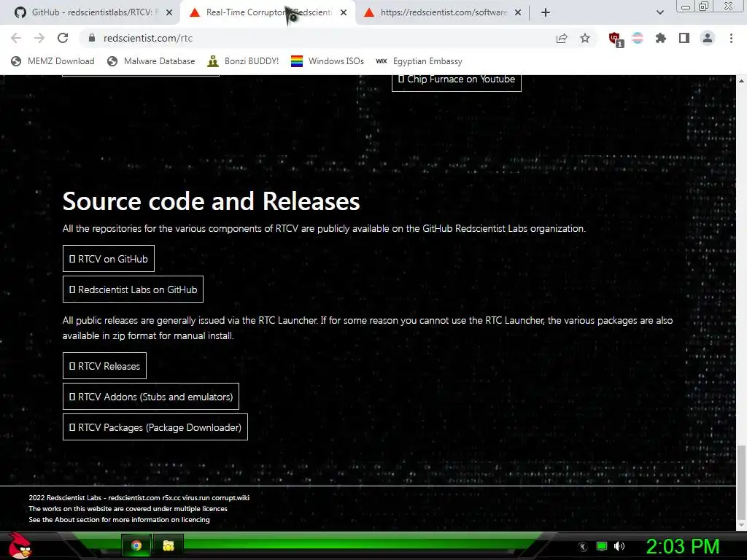747x560 pixels.
Task: Click the scrollbar up arrow
Action: (x=742, y=80)
